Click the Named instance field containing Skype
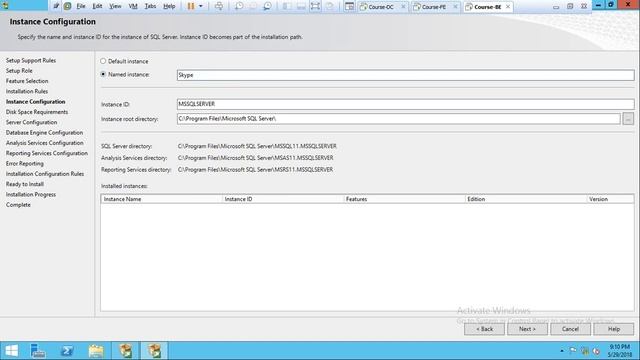This screenshot has width=640, height=360. (x=405, y=75)
